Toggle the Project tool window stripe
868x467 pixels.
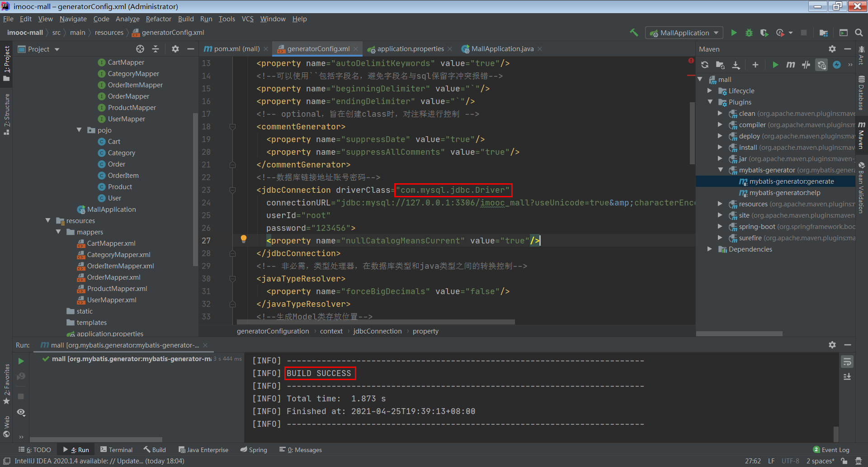6,63
